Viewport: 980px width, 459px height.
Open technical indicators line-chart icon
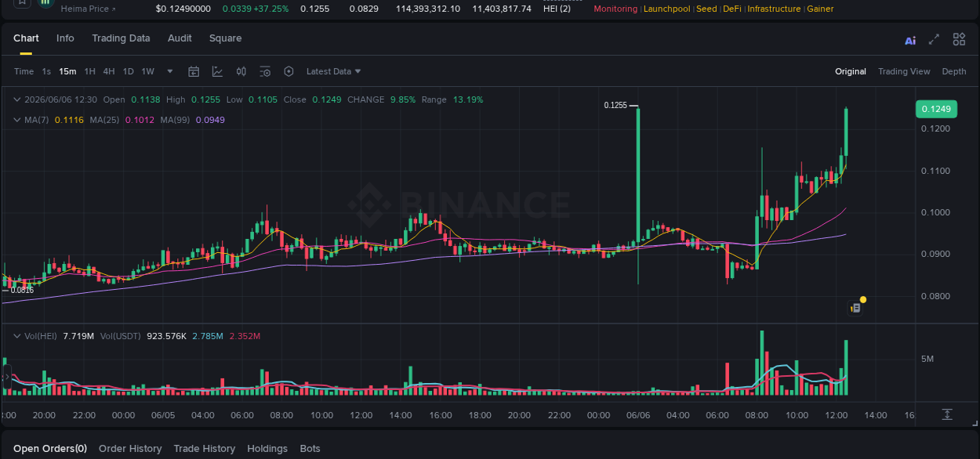point(218,71)
